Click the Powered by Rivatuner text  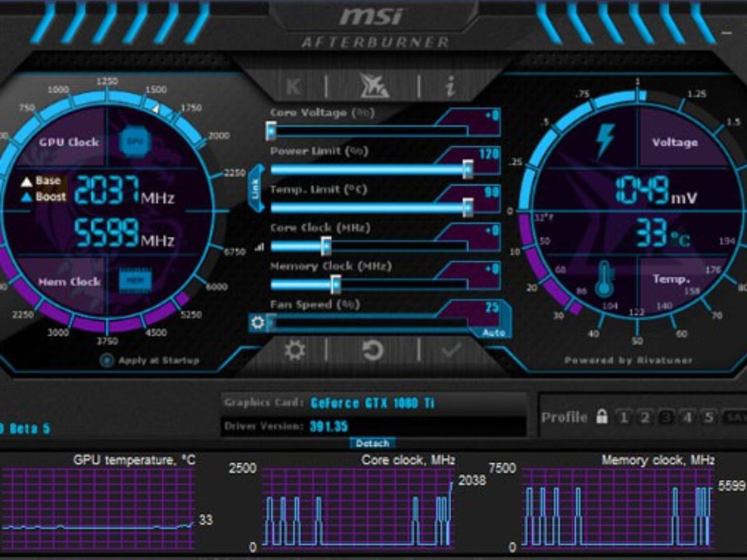point(628,360)
